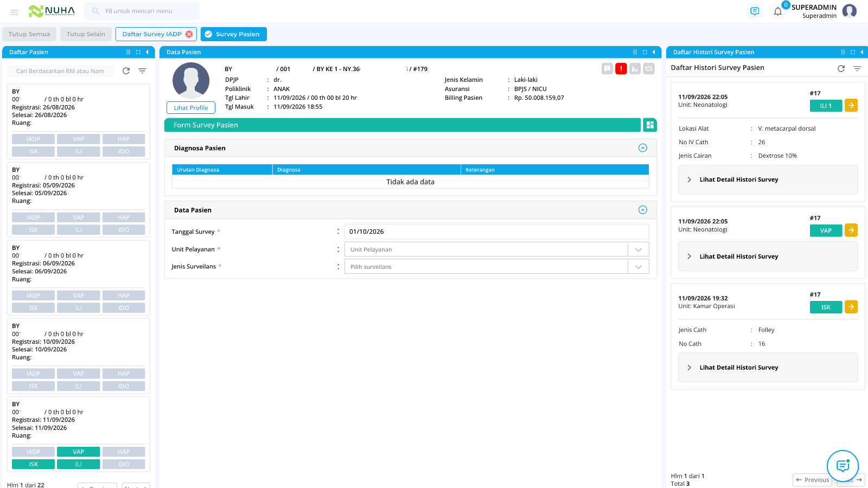This screenshot has width=868, height=488.
Task: Click the gray fall-risk icon
Action: coord(635,69)
